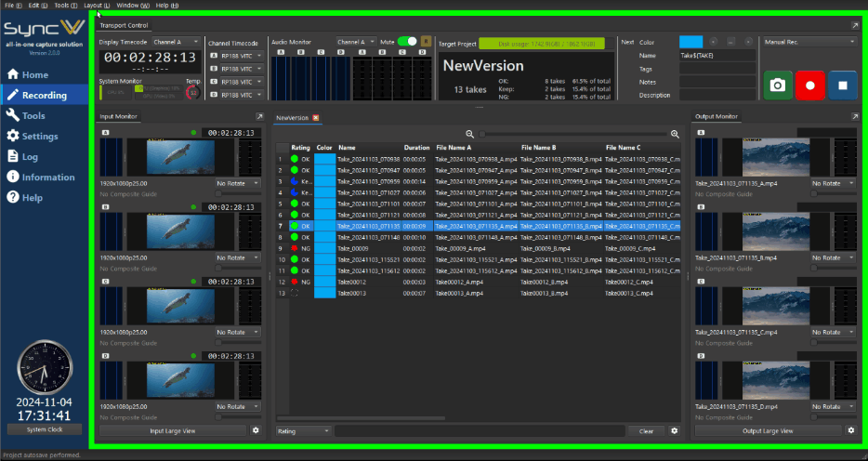
Task: Click the Next take blue color swatch
Action: 690,42
